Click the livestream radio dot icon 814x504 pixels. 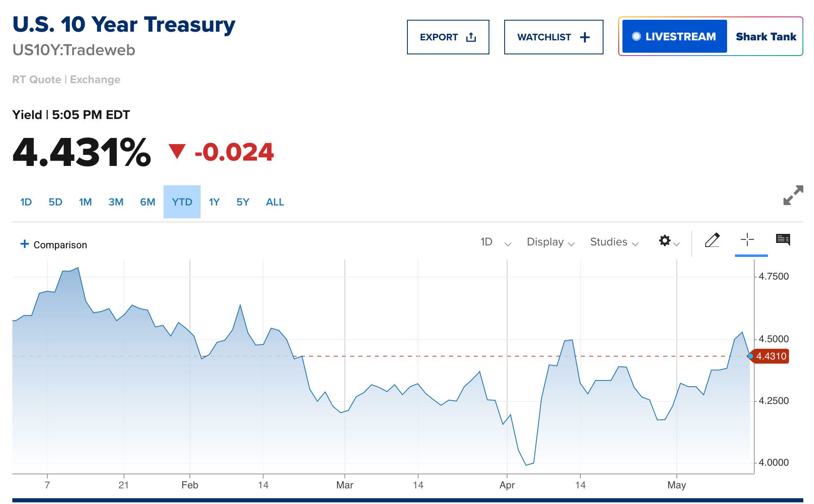click(636, 36)
